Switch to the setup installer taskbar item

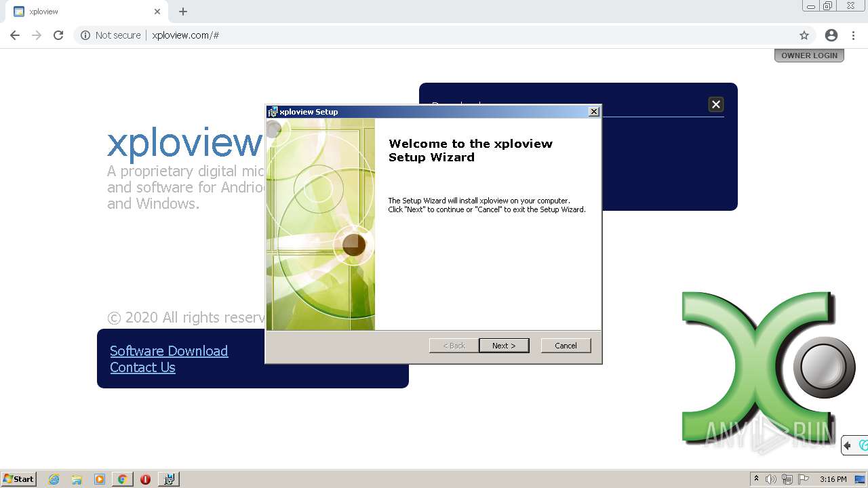(169, 479)
